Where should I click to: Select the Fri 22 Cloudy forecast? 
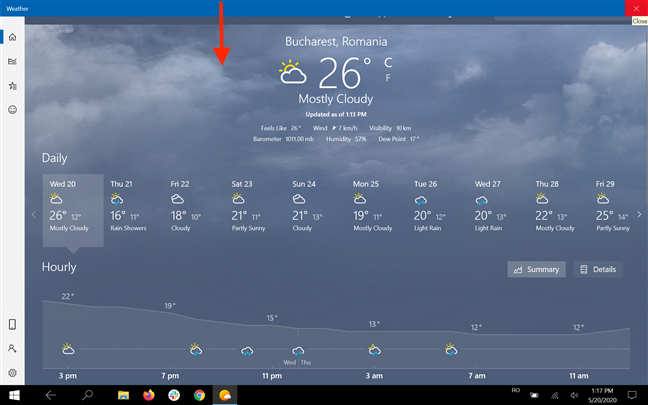coord(194,210)
